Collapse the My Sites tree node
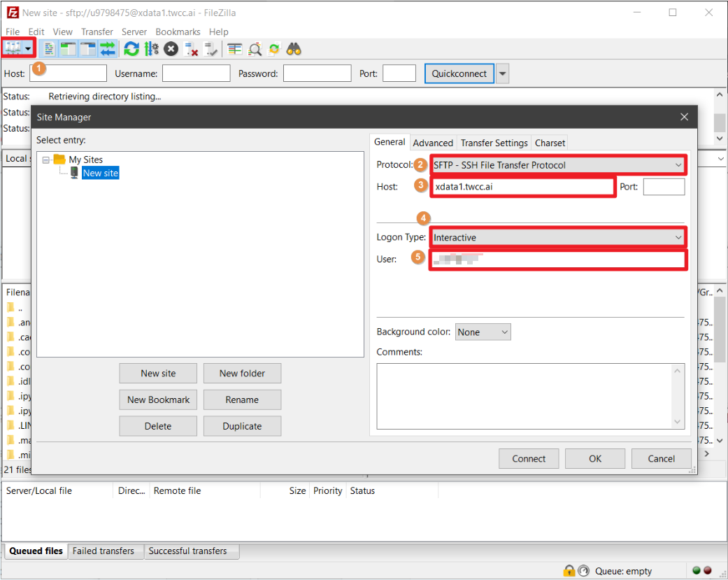The width and height of the screenshot is (728, 580). (x=46, y=160)
